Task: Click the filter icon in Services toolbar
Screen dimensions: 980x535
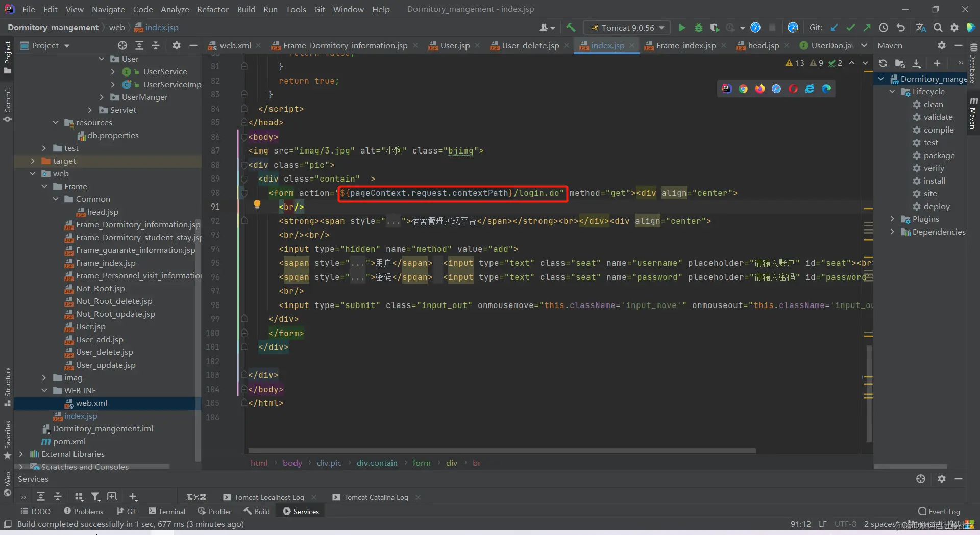Action: pos(95,496)
